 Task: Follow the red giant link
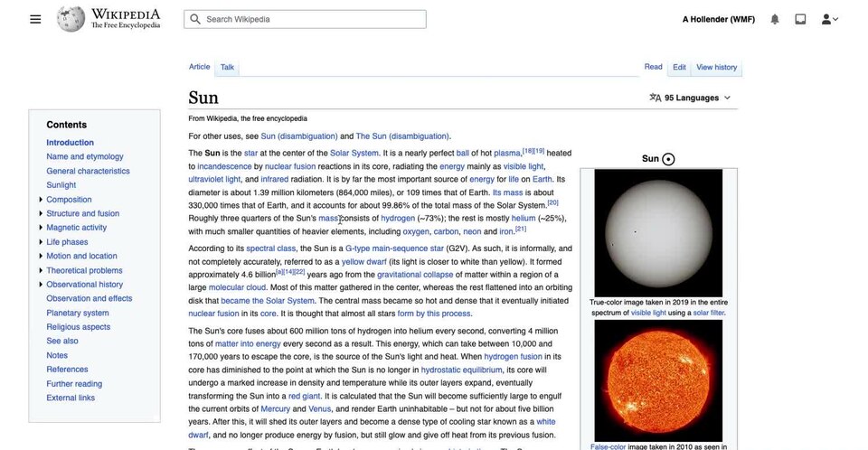pos(304,397)
